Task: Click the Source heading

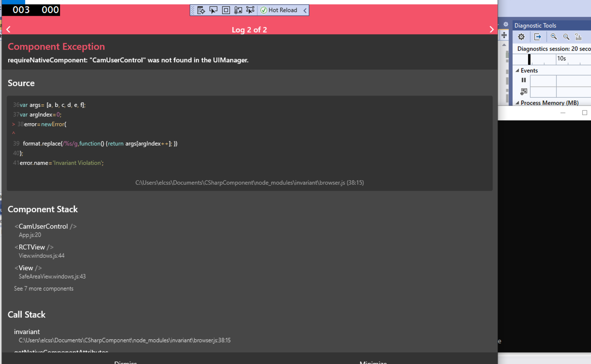Action: point(21,83)
